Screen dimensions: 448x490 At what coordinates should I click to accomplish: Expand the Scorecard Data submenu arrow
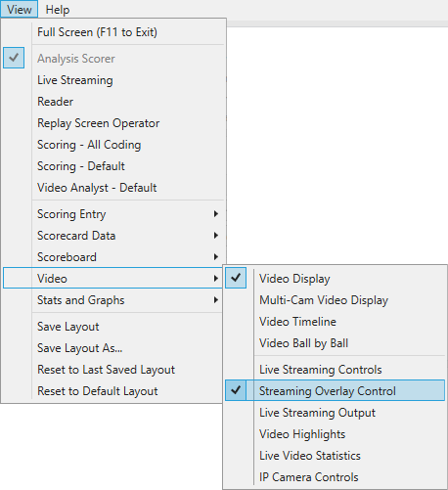pyautogui.click(x=216, y=236)
